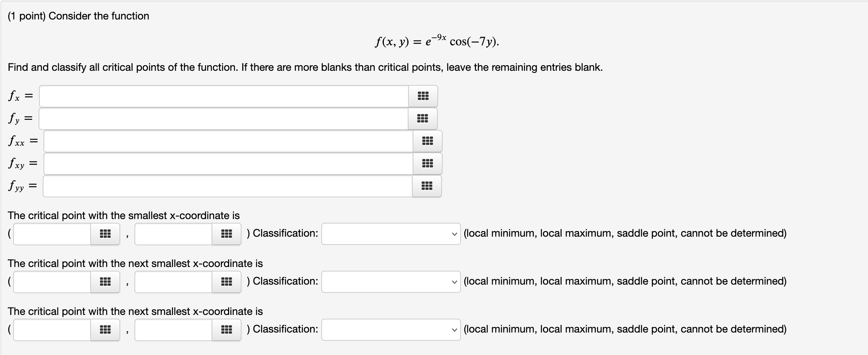Open equation editor for second critical point y-coordinate
Screen dimensions: 868x355
coord(227,282)
